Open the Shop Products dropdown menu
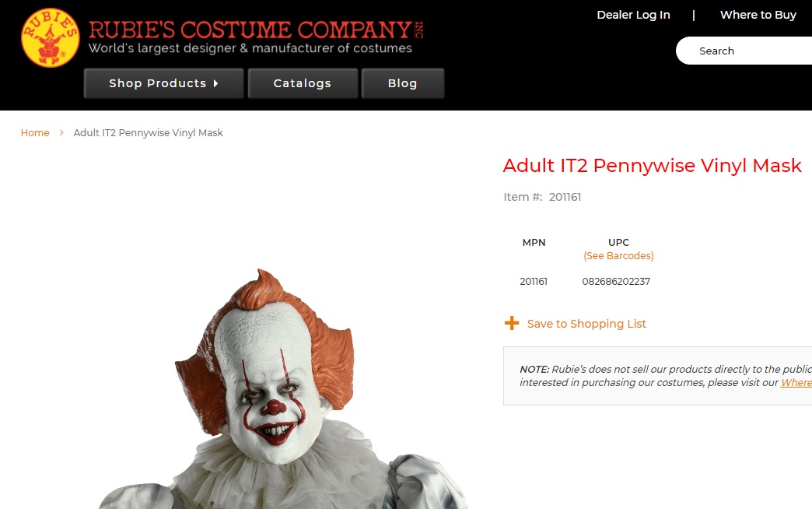The height and width of the screenshot is (509, 812). click(x=163, y=83)
